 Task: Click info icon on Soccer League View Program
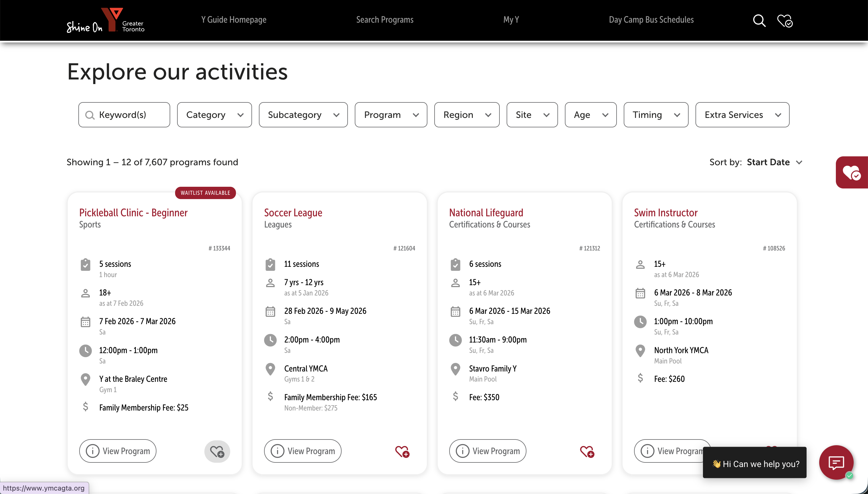tap(277, 451)
